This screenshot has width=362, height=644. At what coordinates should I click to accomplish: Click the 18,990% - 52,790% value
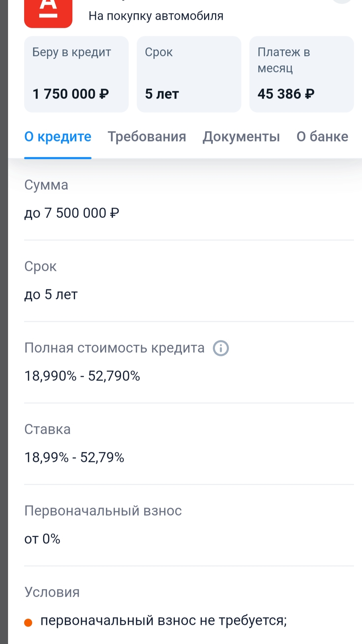[82, 376]
